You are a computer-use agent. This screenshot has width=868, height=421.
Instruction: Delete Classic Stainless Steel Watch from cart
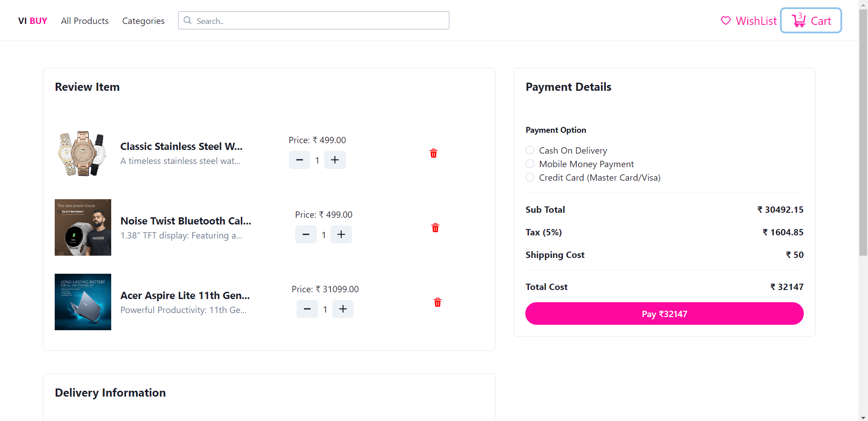tap(434, 154)
